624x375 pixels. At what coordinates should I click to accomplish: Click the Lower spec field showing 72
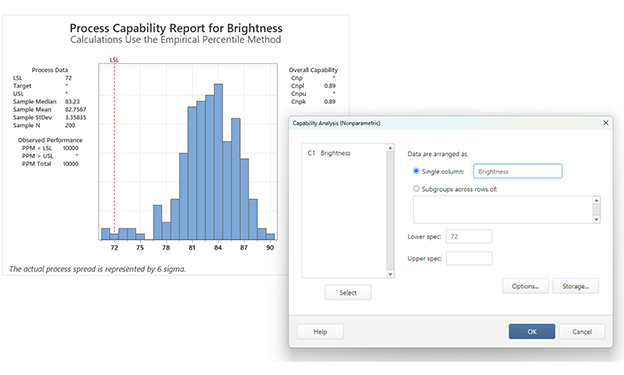point(468,236)
